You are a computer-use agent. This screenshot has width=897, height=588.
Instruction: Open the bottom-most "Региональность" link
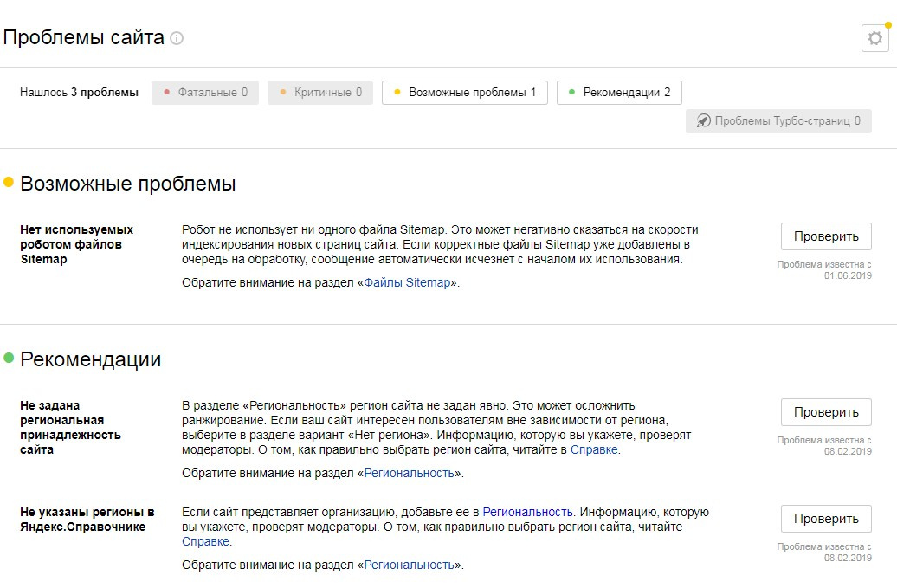click(409, 565)
